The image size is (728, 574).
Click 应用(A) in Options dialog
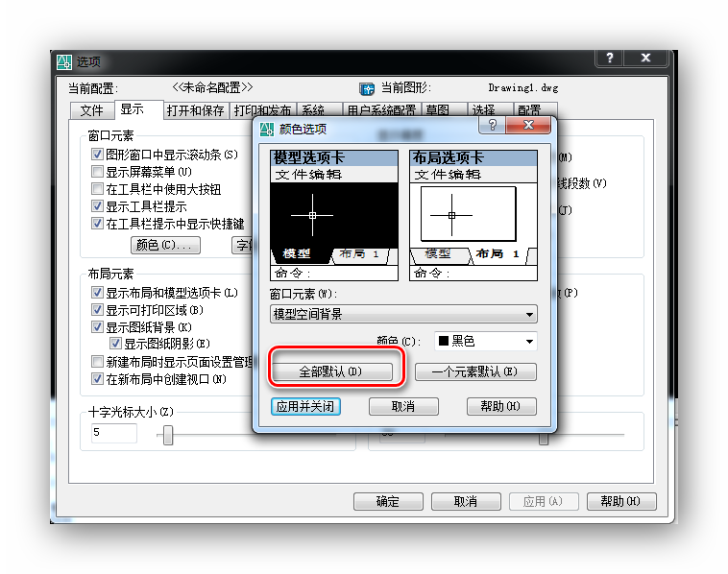pos(544,502)
